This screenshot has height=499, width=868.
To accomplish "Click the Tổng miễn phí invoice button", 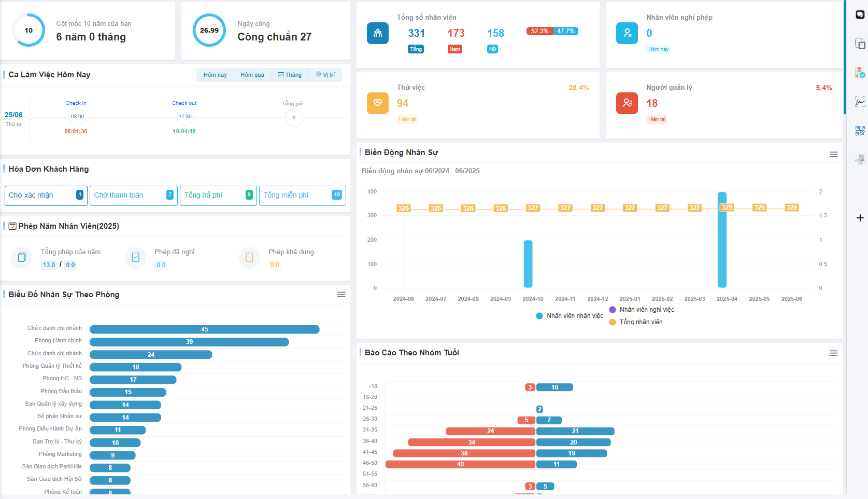I will tap(302, 196).
